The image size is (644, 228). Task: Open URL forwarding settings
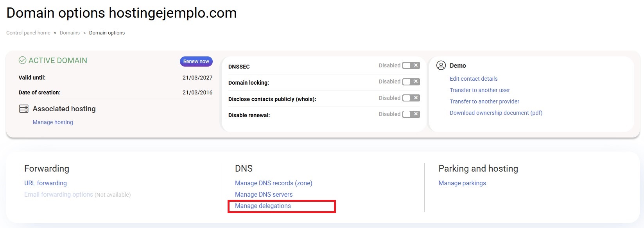[45, 183]
